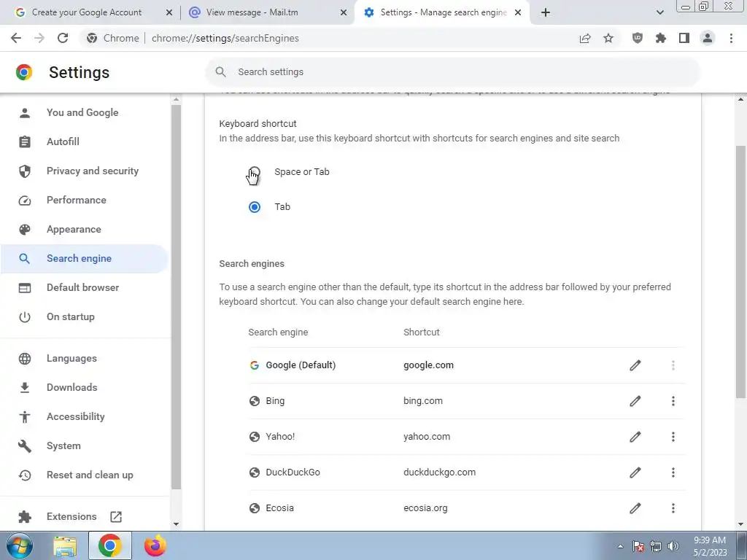
Task: Open Languages settings
Action: (x=71, y=359)
